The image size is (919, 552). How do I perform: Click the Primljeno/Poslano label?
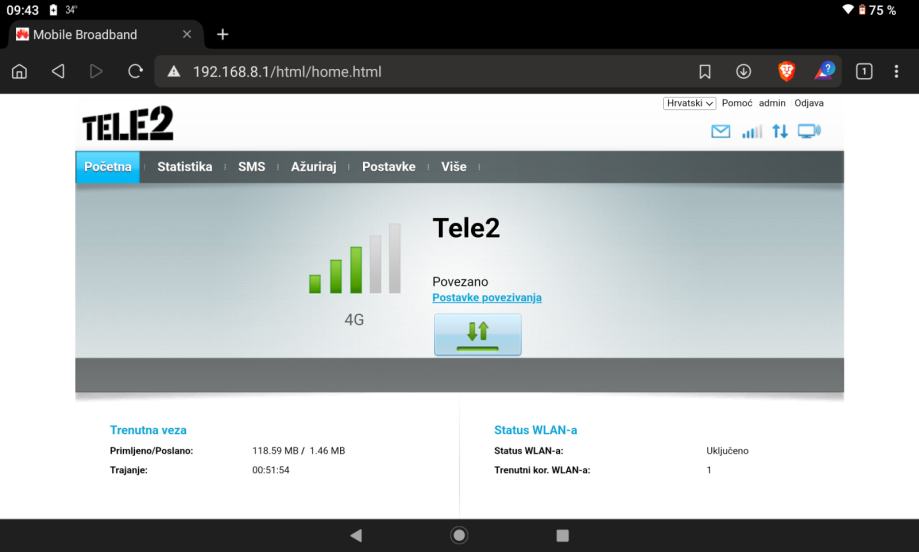click(151, 451)
